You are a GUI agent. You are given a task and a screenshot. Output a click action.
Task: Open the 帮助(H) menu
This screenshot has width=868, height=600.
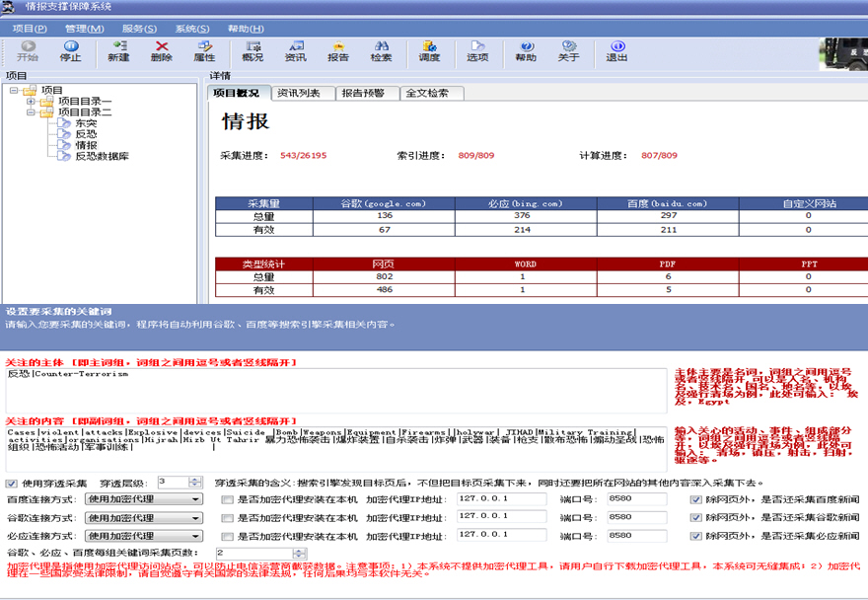pos(246,29)
